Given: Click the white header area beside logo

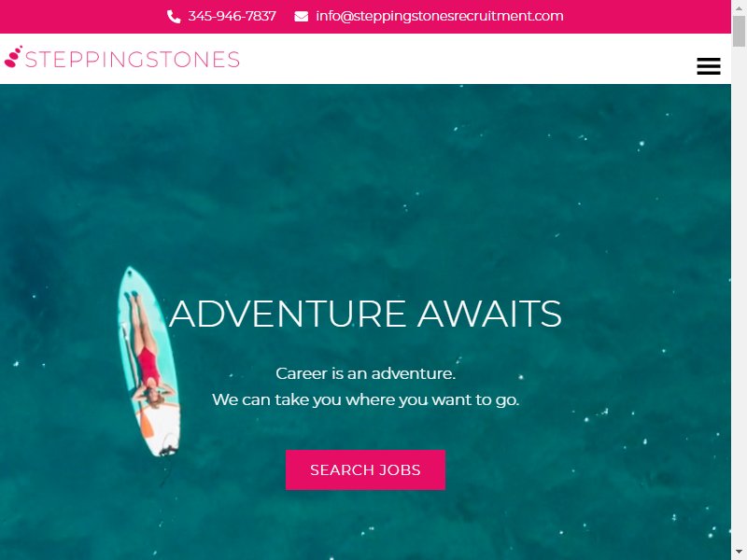Looking at the screenshot, I should [467, 59].
